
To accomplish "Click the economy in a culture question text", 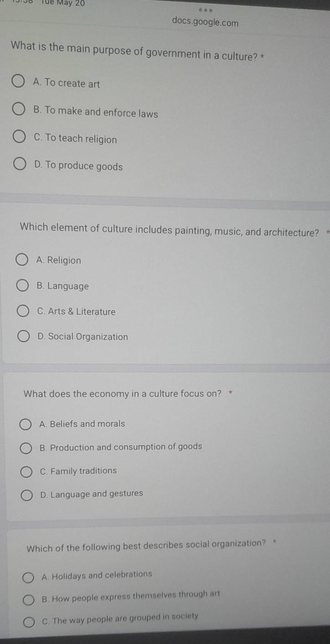I will [x=123, y=394].
